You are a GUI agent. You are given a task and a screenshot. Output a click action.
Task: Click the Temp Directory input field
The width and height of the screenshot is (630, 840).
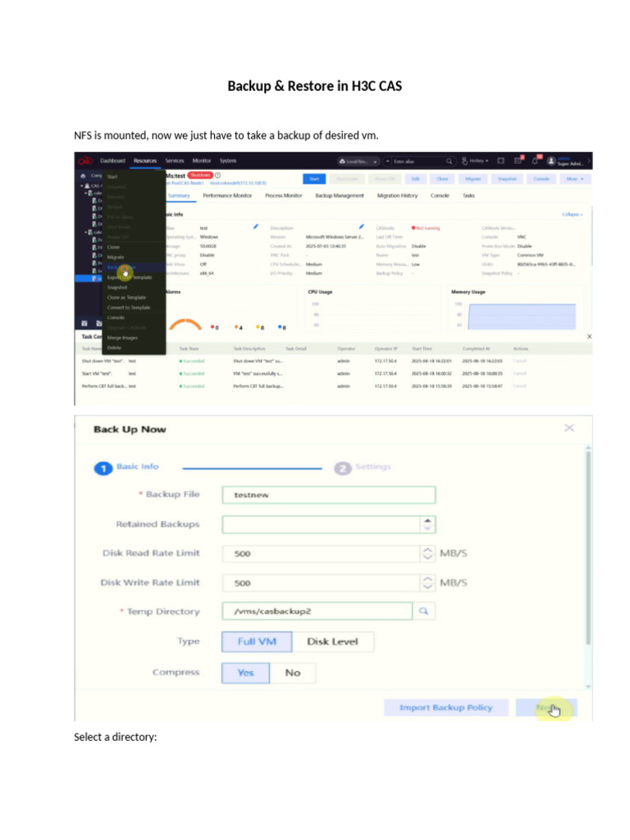point(317,611)
